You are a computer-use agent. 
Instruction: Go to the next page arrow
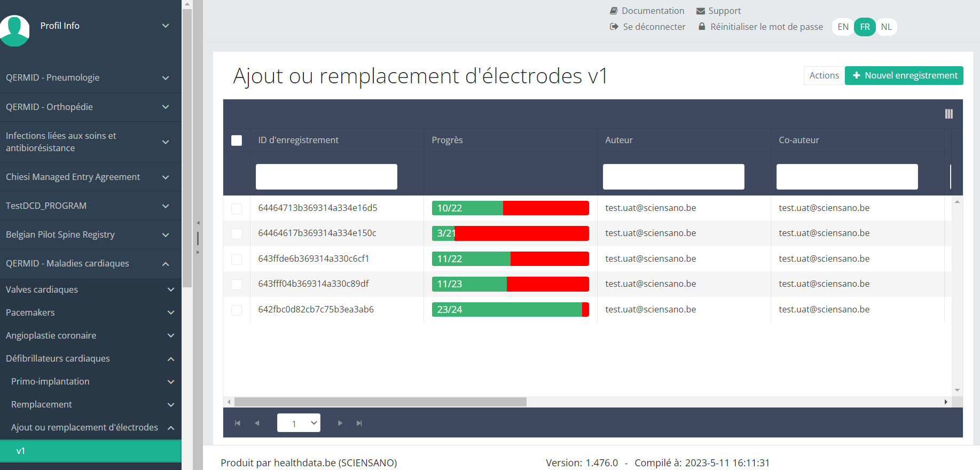coord(340,423)
